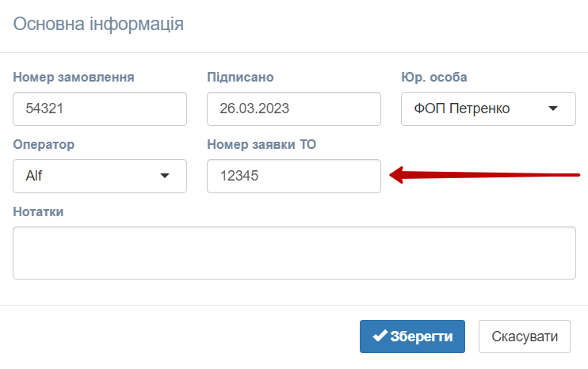Click the Оператор dropdown arrow

[x=165, y=176]
